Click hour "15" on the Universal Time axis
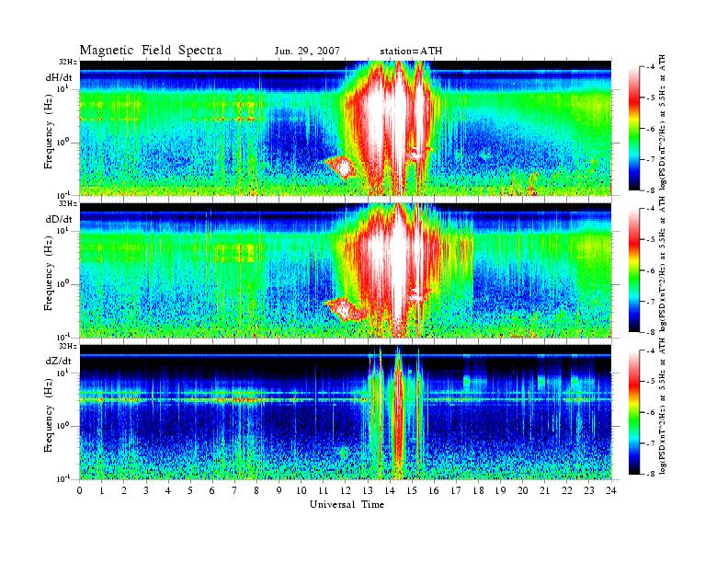The image size is (728, 563). point(412,491)
